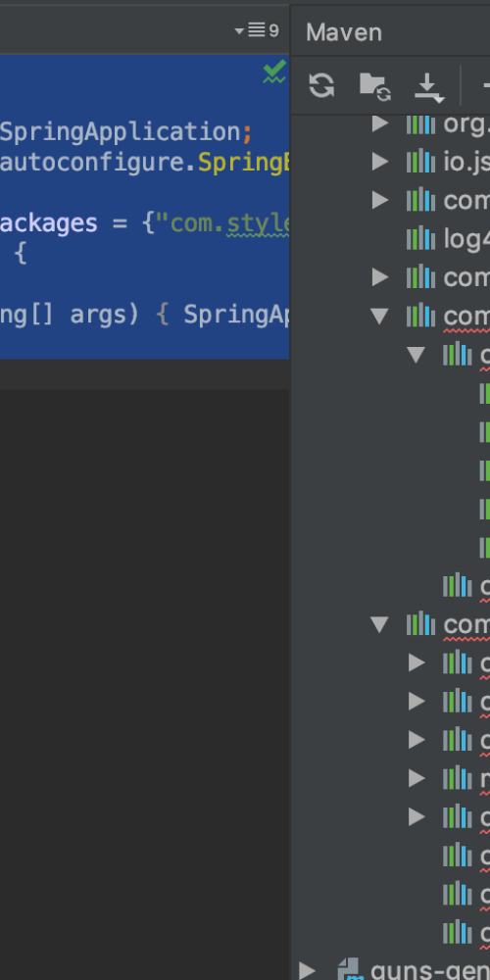Click the SpringBoot autoconfigure import

tap(144, 163)
